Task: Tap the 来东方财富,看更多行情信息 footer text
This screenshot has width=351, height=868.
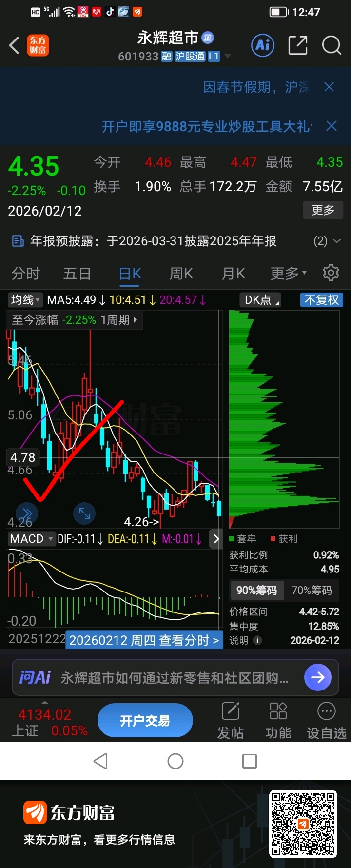Action: coord(99,840)
